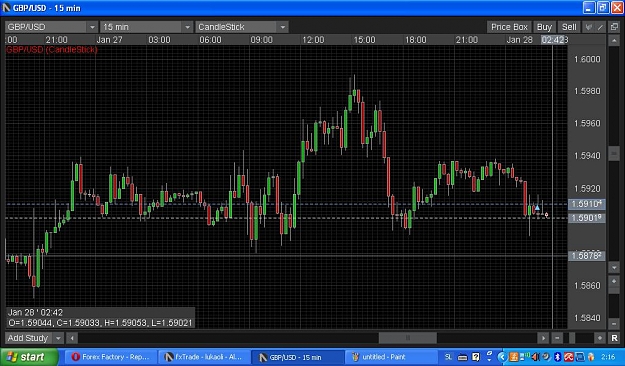Click the 1.5878 price marker label
625x366 pixels.
tap(586, 256)
